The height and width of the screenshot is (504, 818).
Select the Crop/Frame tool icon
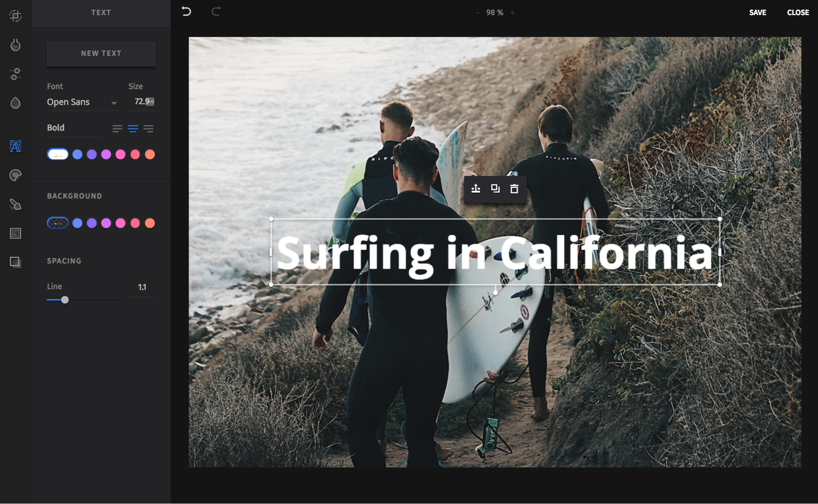point(16,16)
